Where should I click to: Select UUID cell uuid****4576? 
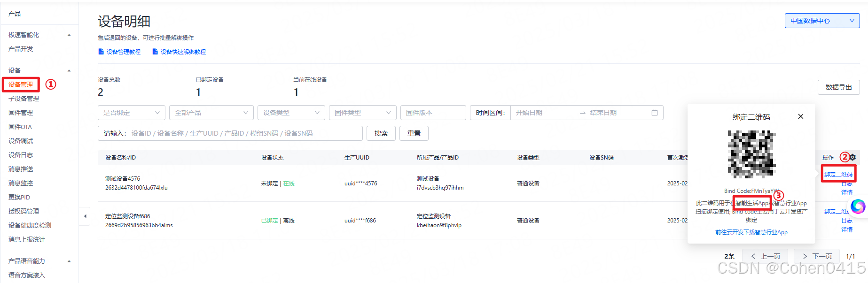pyautogui.click(x=361, y=184)
